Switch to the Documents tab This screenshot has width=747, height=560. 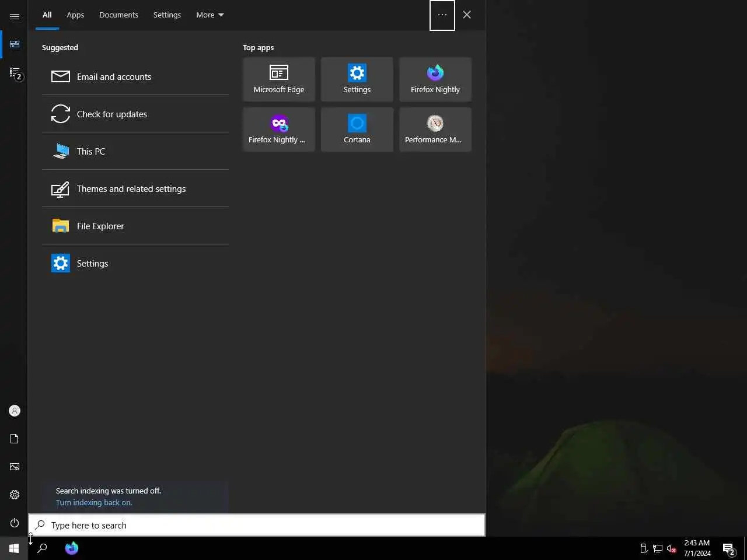tap(118, 15)
